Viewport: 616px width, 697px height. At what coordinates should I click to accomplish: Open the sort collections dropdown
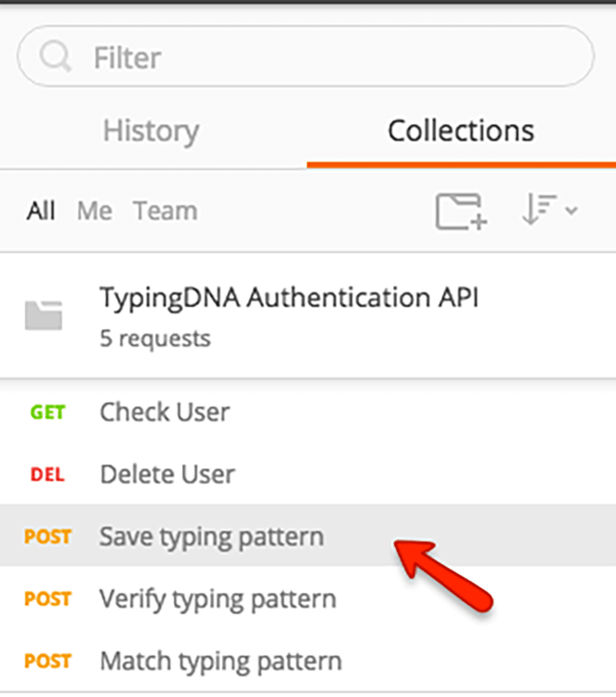(x=550, y=209)
